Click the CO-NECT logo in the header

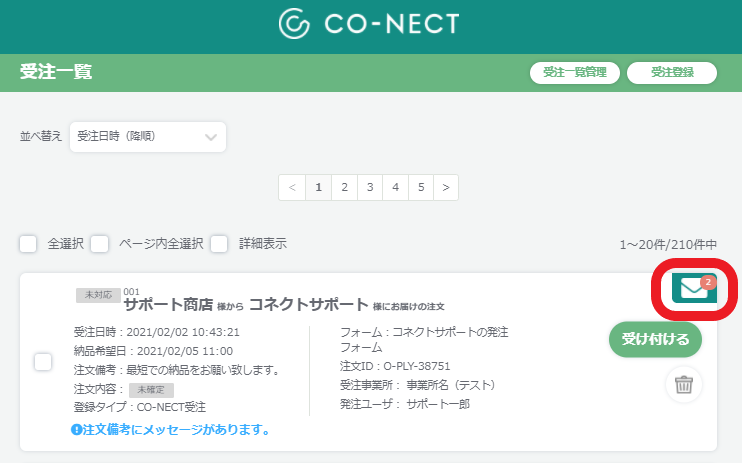[369, 23]
